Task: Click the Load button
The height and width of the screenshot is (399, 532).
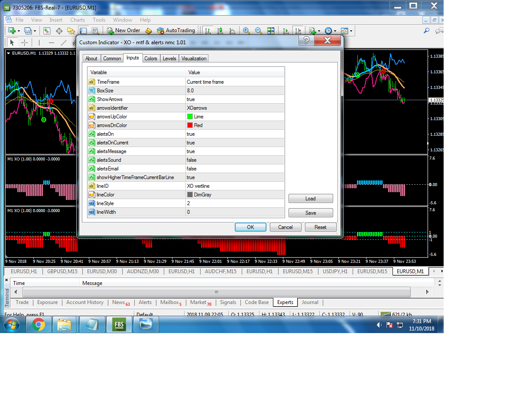Action: (311, 199)
